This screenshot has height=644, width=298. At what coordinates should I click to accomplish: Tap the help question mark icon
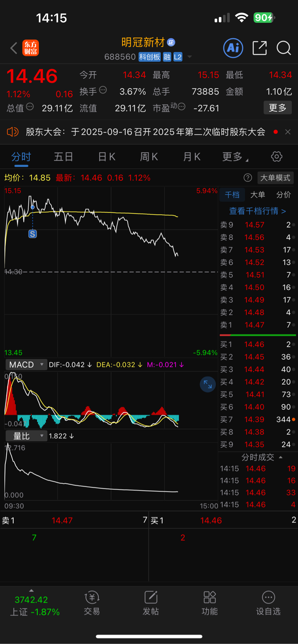pos(248,177)
